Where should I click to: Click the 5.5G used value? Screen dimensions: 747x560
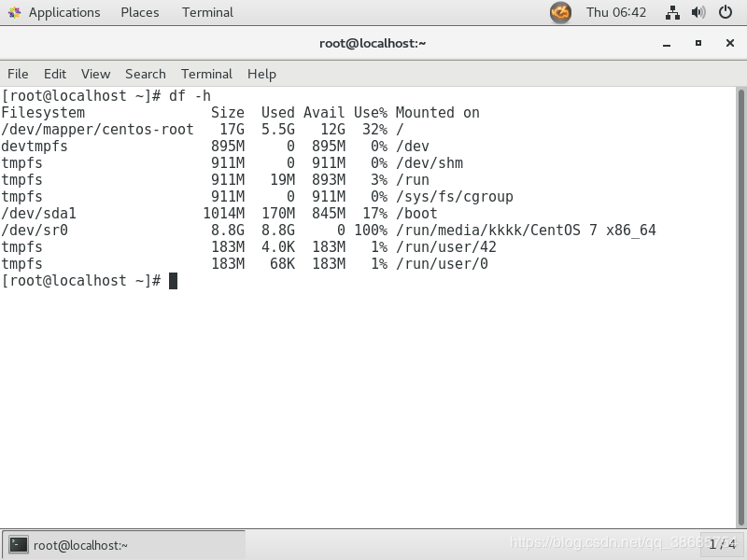coord(278,130)
